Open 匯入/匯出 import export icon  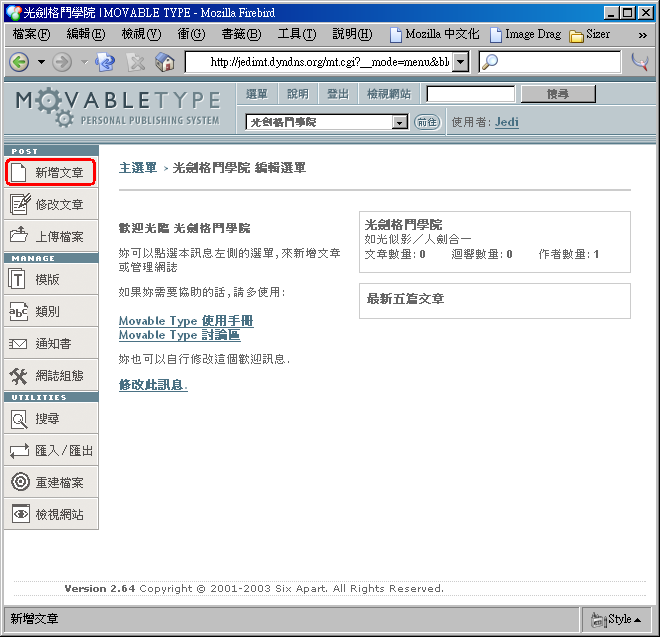pos(19,451)
